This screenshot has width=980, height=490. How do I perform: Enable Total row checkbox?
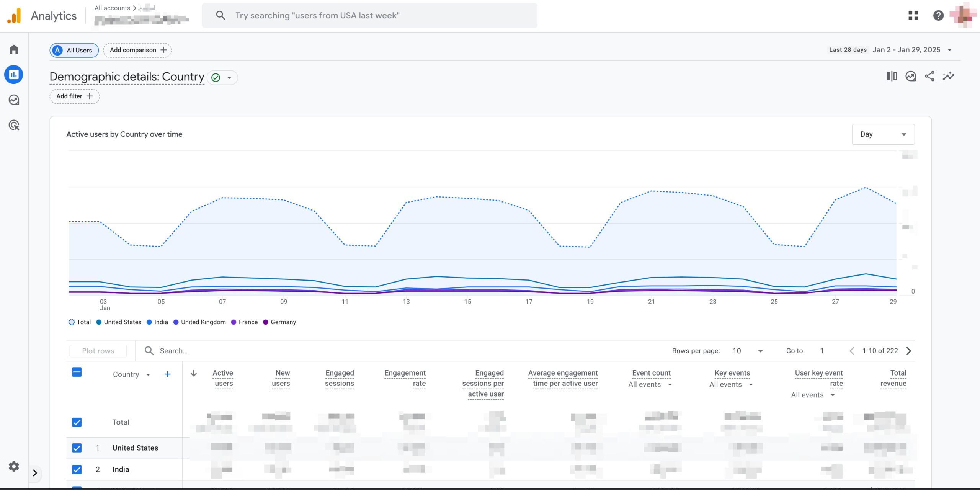(x=77, y=422)
